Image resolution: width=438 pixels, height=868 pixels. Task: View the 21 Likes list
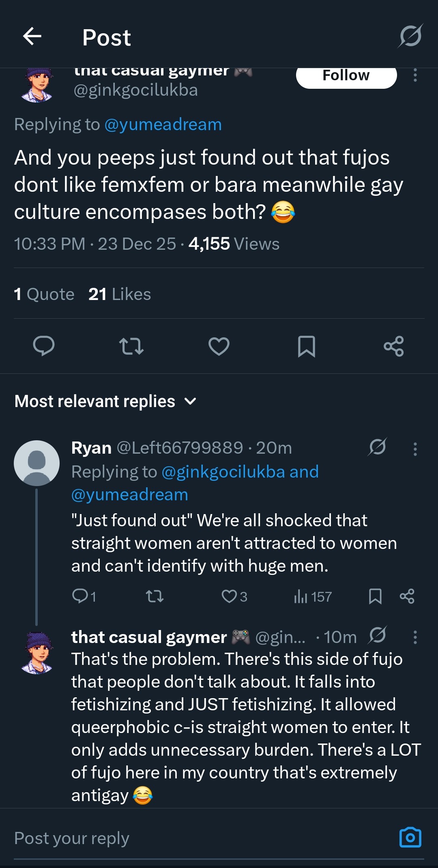click(x=120, y=294)
